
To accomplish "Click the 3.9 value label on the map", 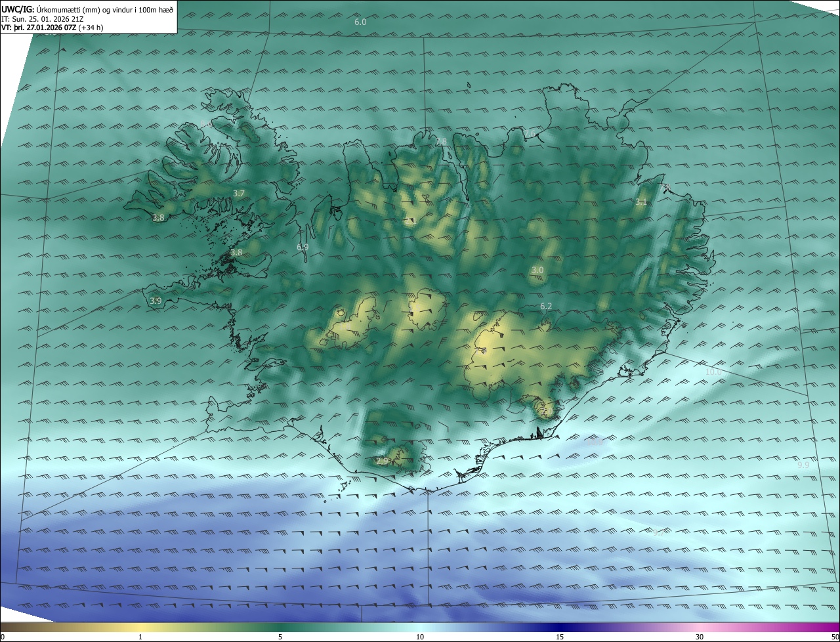I will click(x=156, y=301).
